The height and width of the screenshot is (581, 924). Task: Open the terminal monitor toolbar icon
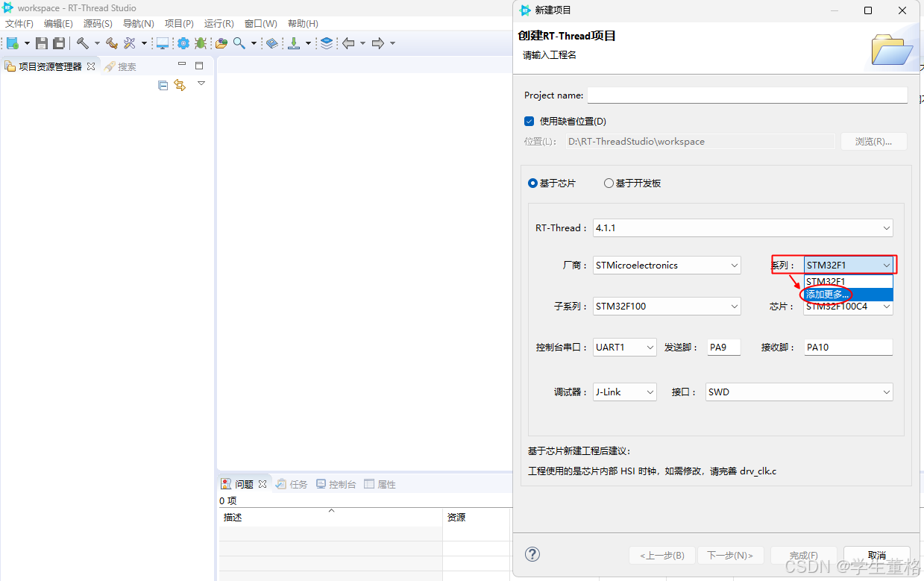coord(162,43)
